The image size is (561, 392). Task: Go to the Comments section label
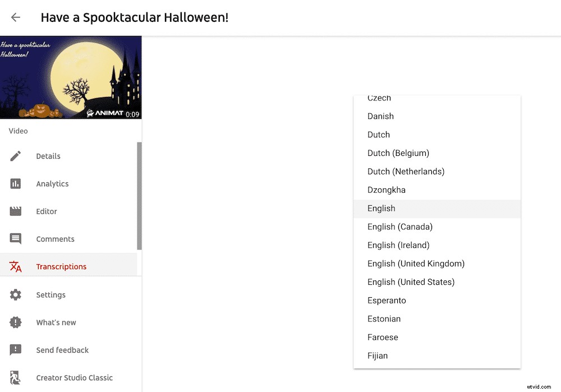pos(55,239)
